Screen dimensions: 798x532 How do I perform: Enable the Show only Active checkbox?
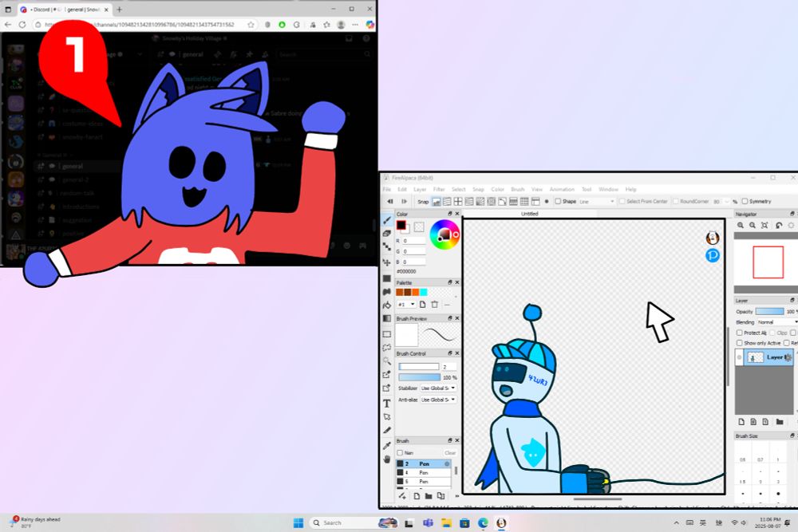pyautogui.click(x=740, y=343)
